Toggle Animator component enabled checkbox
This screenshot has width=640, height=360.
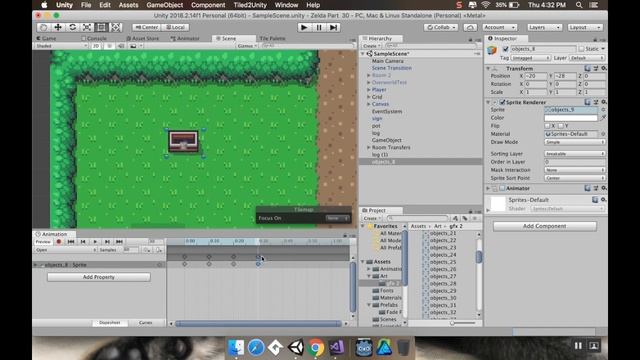[x=502, y=189]
